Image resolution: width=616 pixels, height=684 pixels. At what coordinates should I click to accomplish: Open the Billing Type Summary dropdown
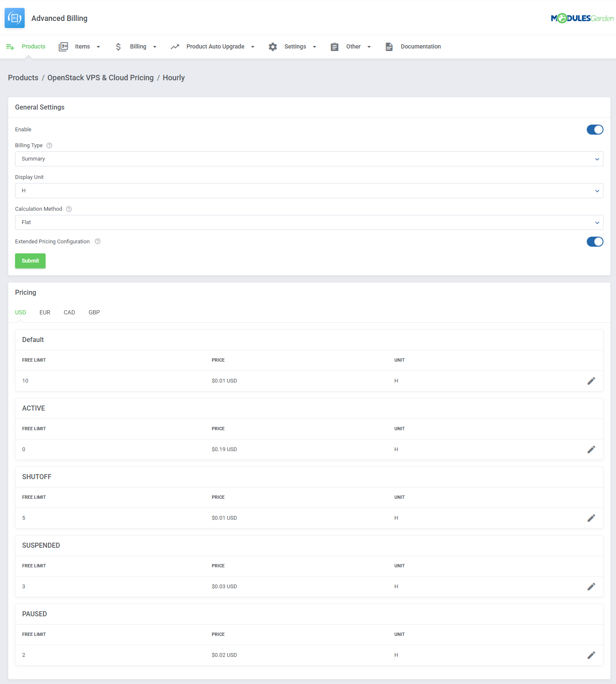tap(309, 159)
